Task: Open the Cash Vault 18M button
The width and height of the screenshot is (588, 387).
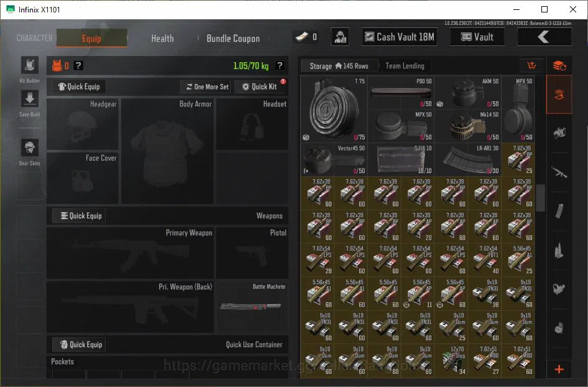Action: (x=400, y=37)
